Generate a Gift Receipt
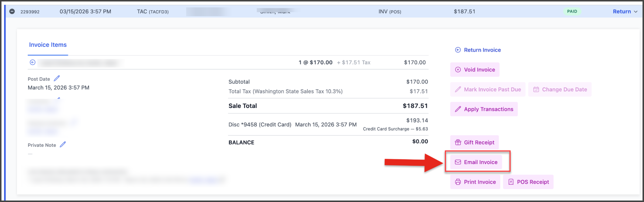 474,143
